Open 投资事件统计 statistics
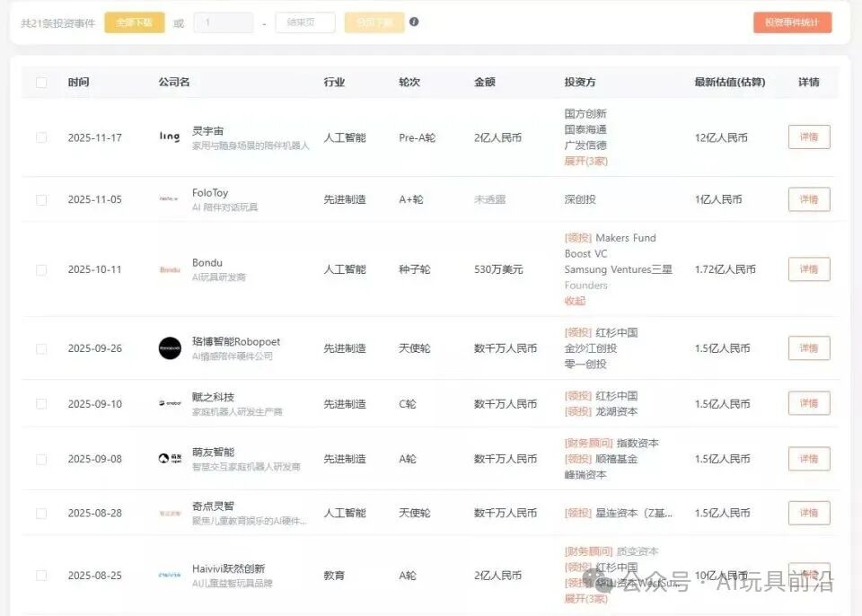 pos(792,22)
